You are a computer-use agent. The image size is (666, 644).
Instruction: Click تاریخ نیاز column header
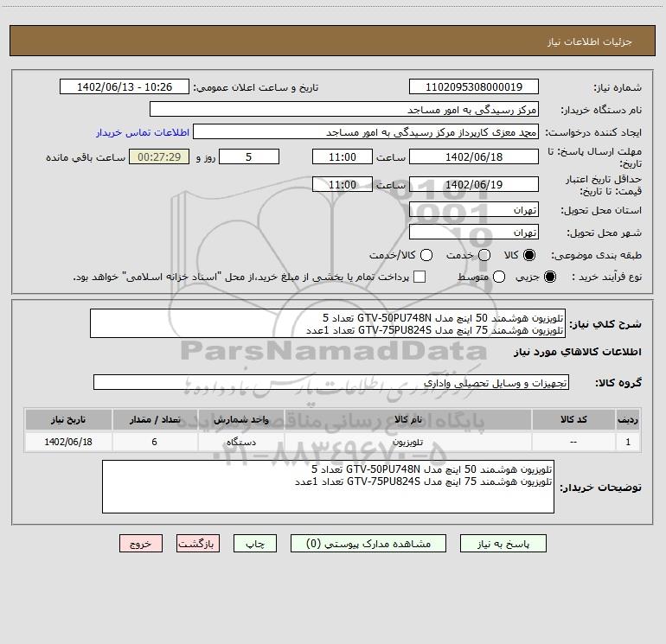point(68,419)
